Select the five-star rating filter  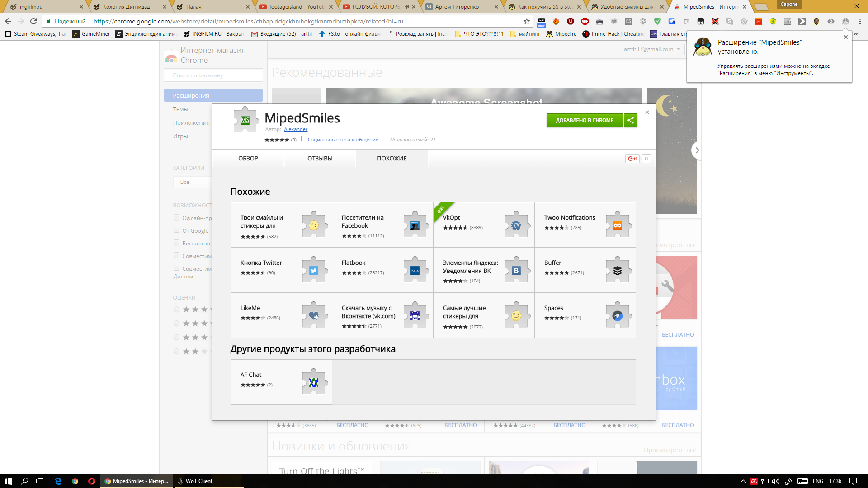(177, 310)
